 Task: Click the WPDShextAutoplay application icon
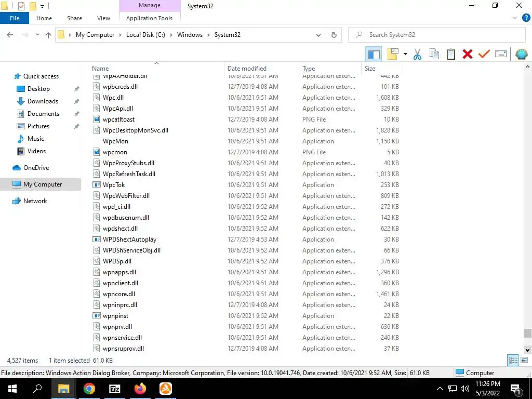[x=97, y=239]
